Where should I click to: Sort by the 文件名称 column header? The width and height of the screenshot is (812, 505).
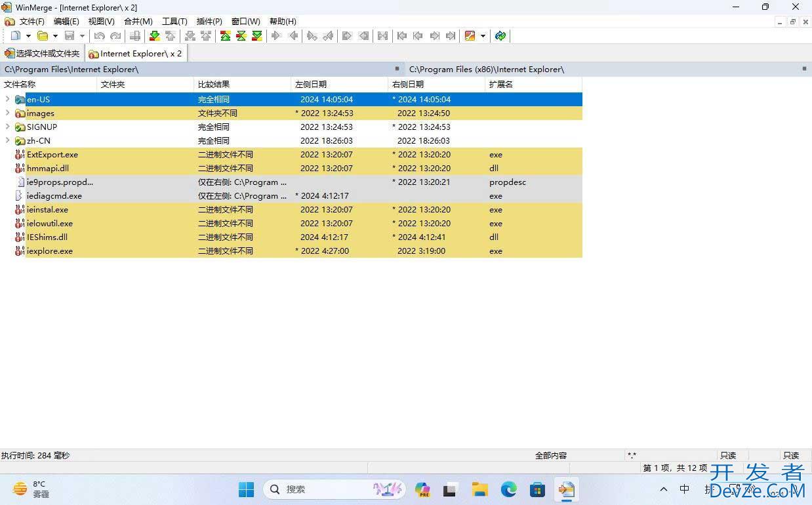(x=49, y=84)
